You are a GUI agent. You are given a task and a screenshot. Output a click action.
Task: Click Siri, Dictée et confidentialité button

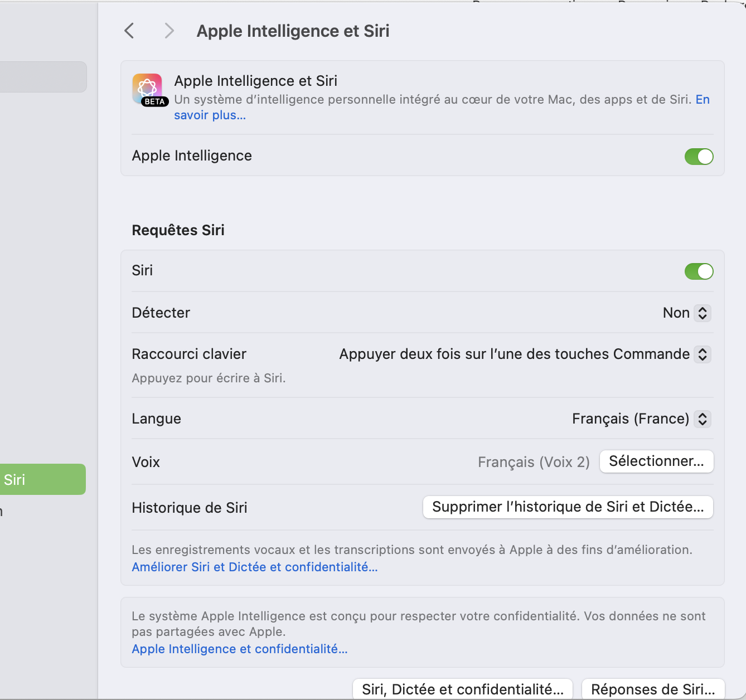(x=462, y=689)
